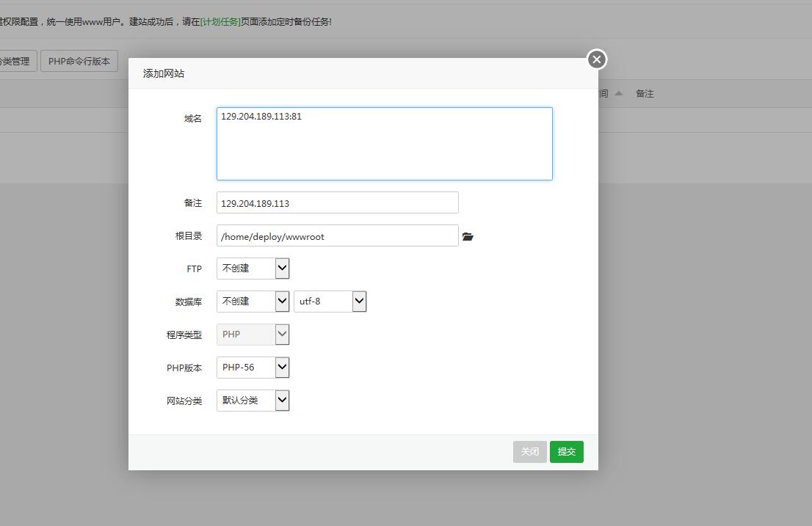Image resolution: width=812 pixels, height=526 pixels.
Task: Click the 备注 input field in the dialog
Action: point(337,203)
